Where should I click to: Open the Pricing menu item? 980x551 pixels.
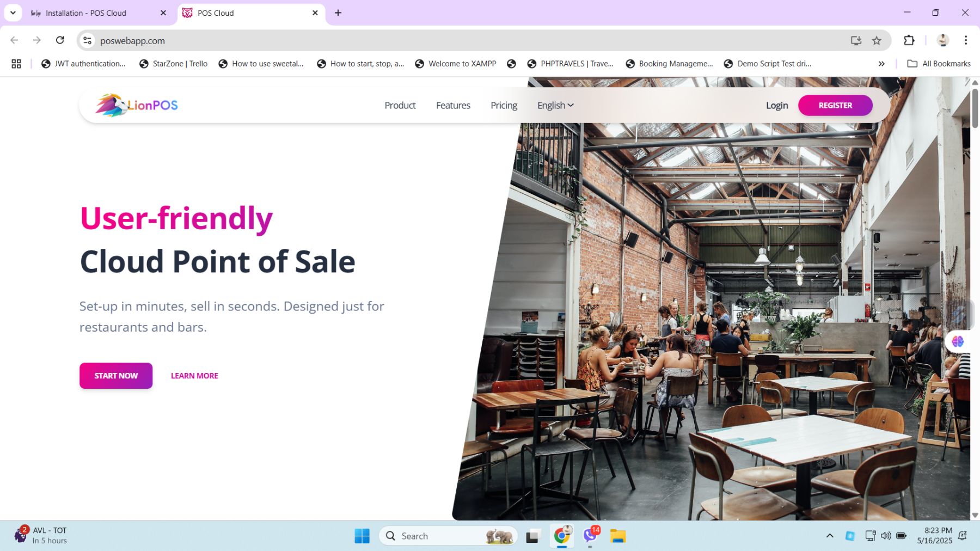pos(504,105)
